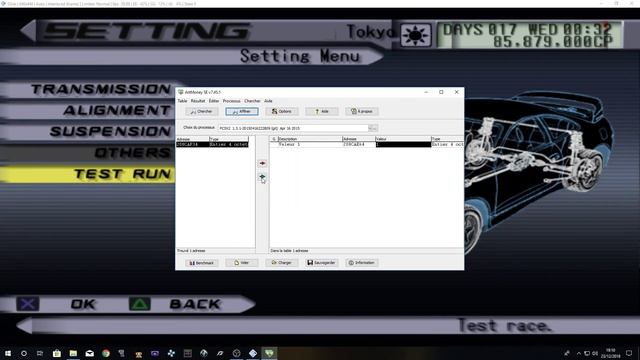Click the ArtMoney title bar app icon
Image resolution: width=640 pixels, height=360 pixels.
pos(180,92)
